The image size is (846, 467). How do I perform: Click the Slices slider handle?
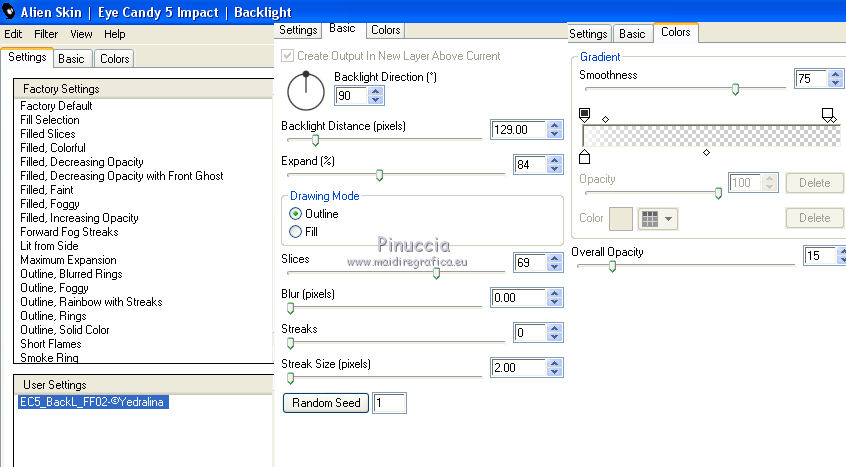pyautogui.click(x=436, y=273)
